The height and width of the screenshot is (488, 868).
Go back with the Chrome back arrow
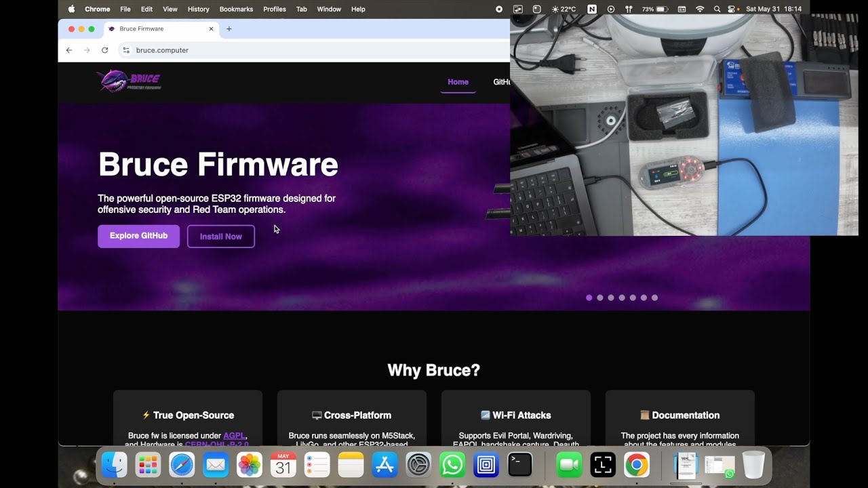69,50
